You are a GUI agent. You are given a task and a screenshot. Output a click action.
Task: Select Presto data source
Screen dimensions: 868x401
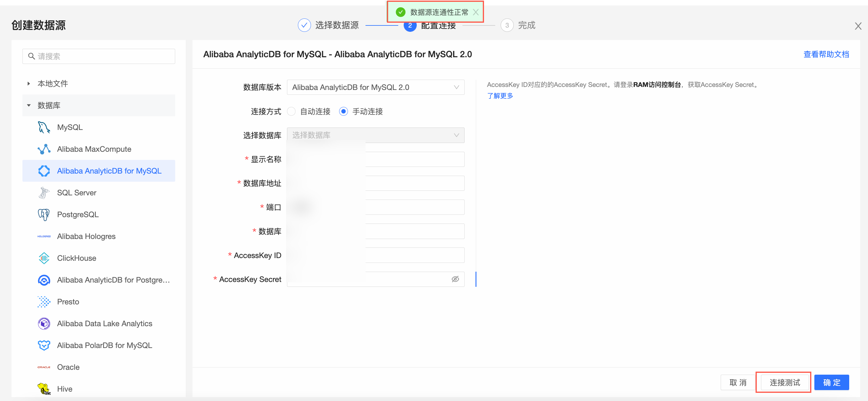pyautogui.click(x=99, y=302)
